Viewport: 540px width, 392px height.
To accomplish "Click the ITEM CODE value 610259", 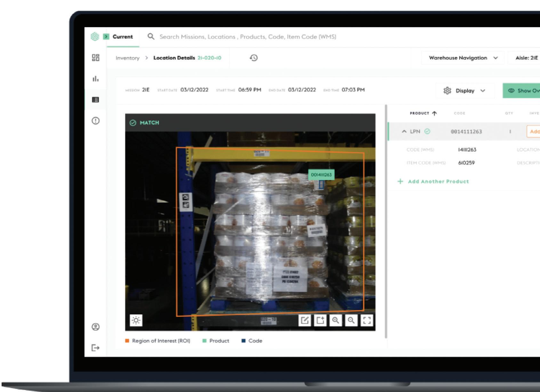I will [466, 163].
